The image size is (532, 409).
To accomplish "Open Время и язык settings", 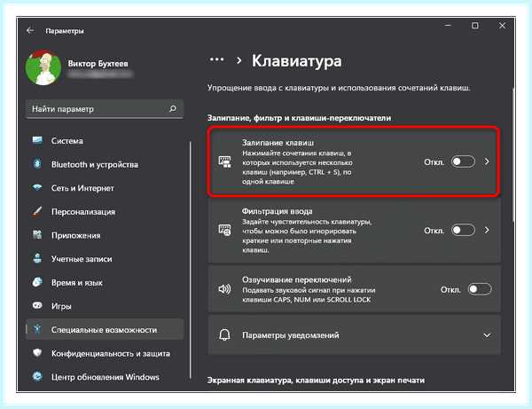I will pyautogui.click(x=105, y=282).
